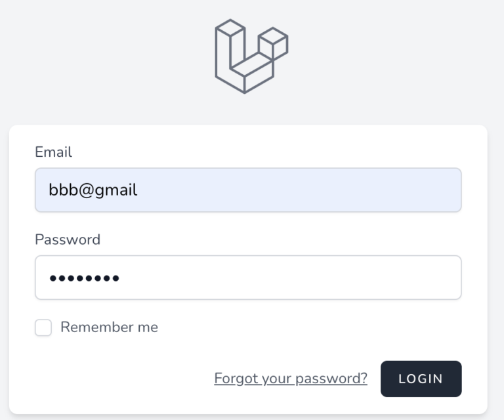Click the "bbb@gmail" text in the Email field
Image resolution: width=504 pixels, height=420 pixels.
pos(93,190)
